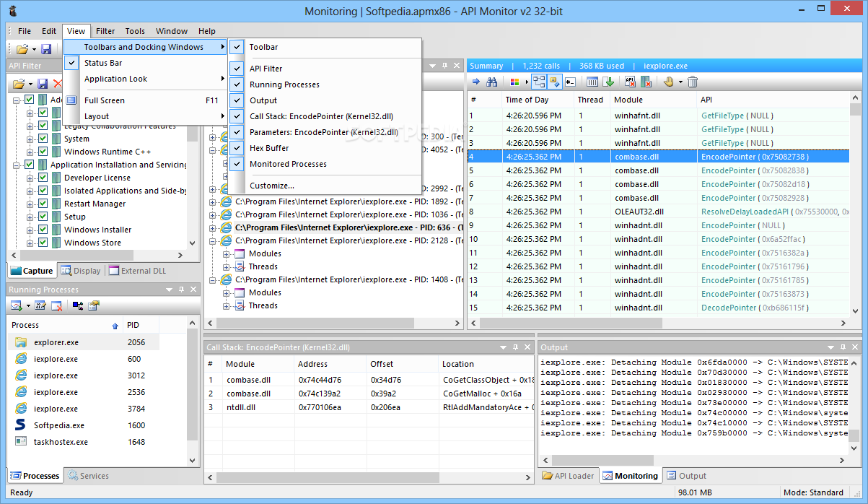The width and height of the screenshot is (868, 504).
Task: Click the colored squares icon in Summary toolbar
Action: pos(514,82)
